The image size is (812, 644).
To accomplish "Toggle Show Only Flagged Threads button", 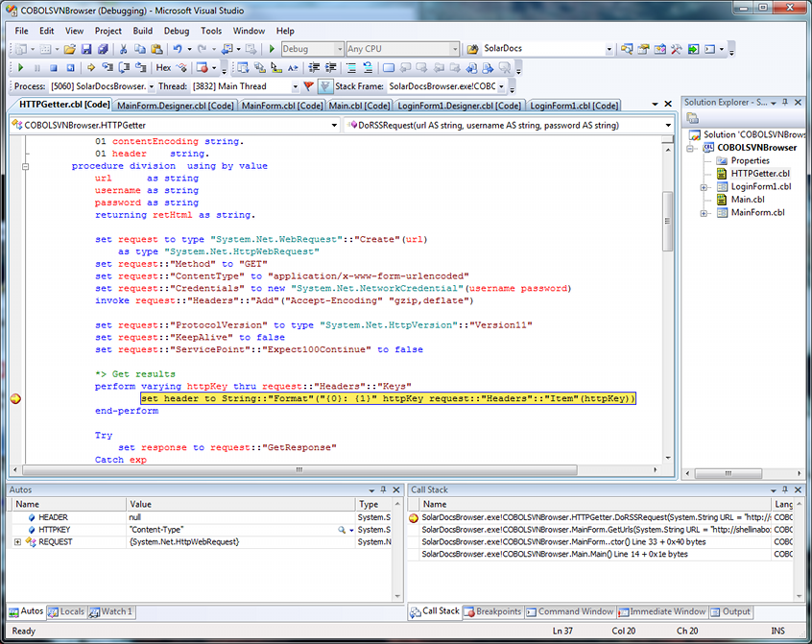I will pyautogui.click(x=324, y=86).
